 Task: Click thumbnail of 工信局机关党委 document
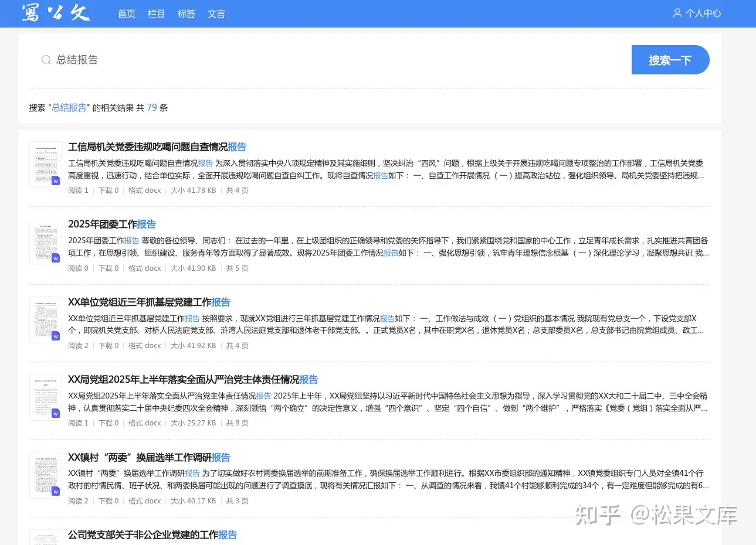click(x=46, y=165)
